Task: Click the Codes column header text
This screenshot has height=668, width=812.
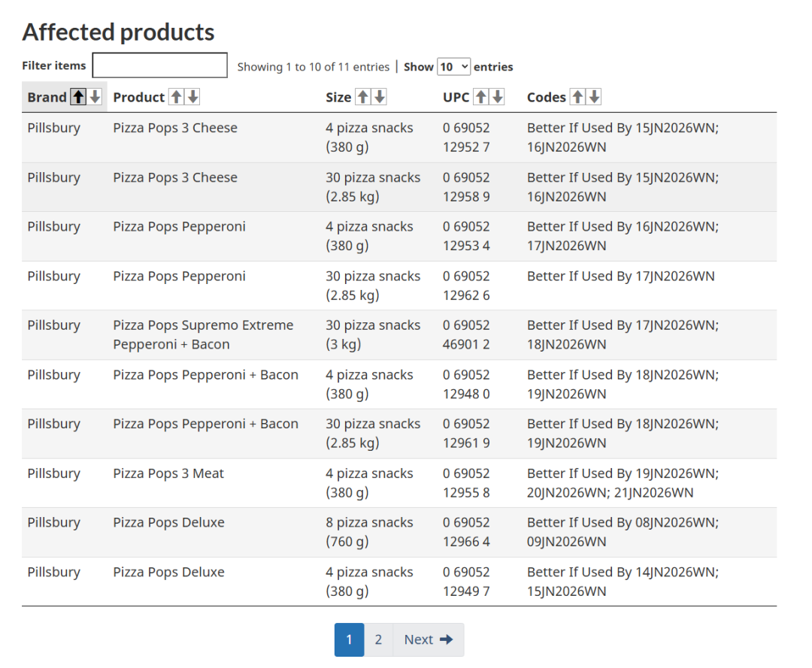Action: [546, 97]
